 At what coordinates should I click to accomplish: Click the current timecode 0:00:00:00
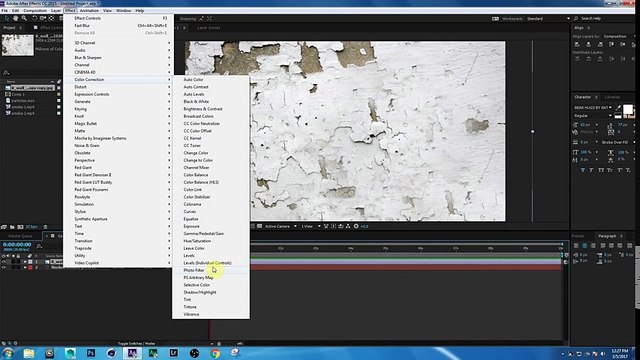(x=17, y=244)
